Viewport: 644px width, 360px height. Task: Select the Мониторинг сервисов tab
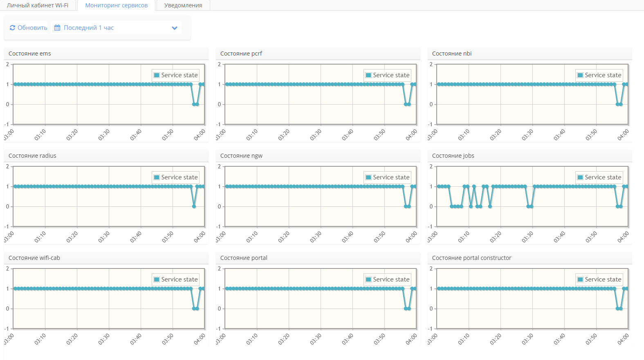tap(117, 5)
